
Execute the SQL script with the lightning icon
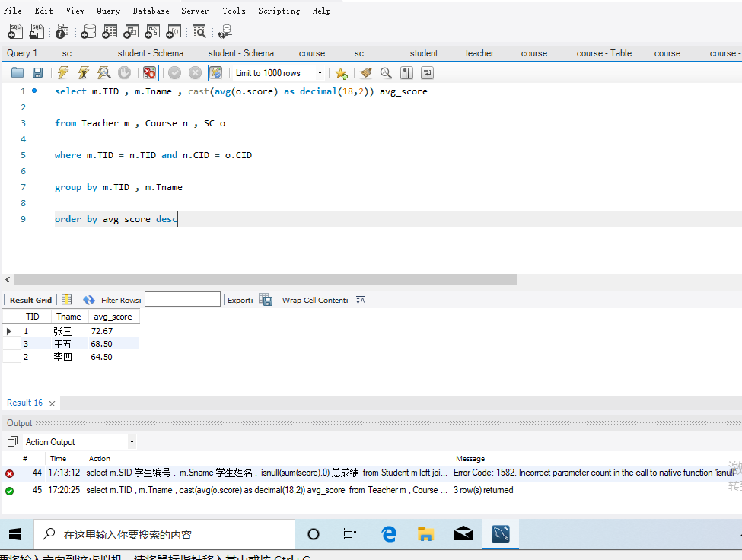tap(62, 72)
